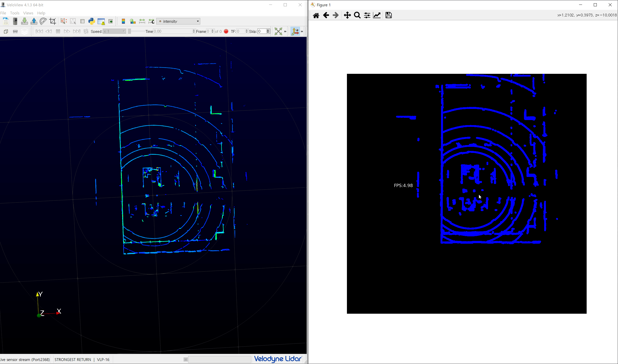Jump to the last frame
The width and height of the screenshot is (618, 364).
coord(76,31)
